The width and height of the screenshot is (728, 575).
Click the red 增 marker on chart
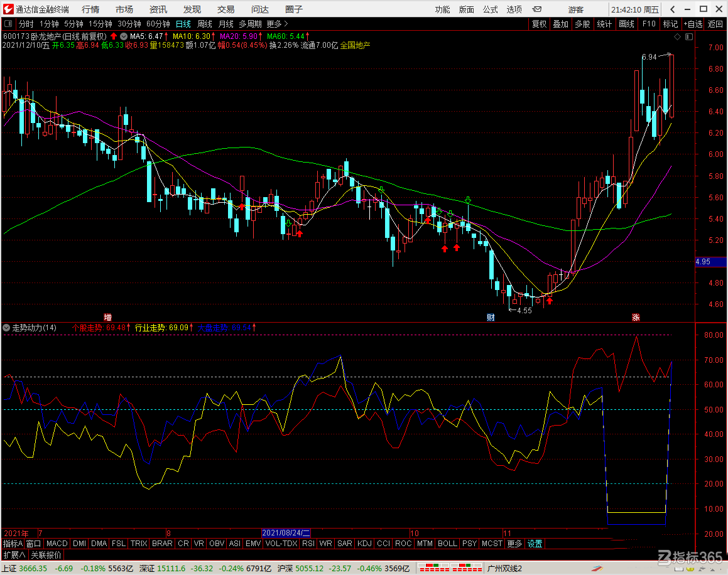pos(107,318)
